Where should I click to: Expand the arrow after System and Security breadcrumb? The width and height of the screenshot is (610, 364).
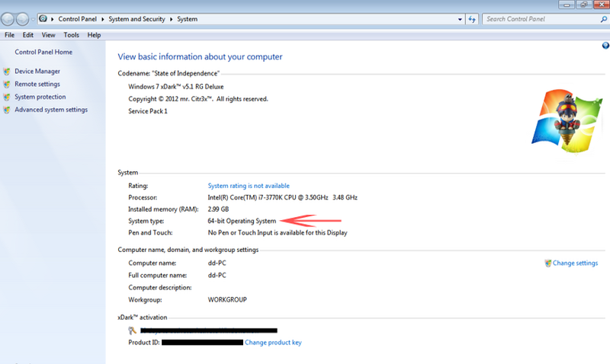pyautogui.click(x=171, y=19)
